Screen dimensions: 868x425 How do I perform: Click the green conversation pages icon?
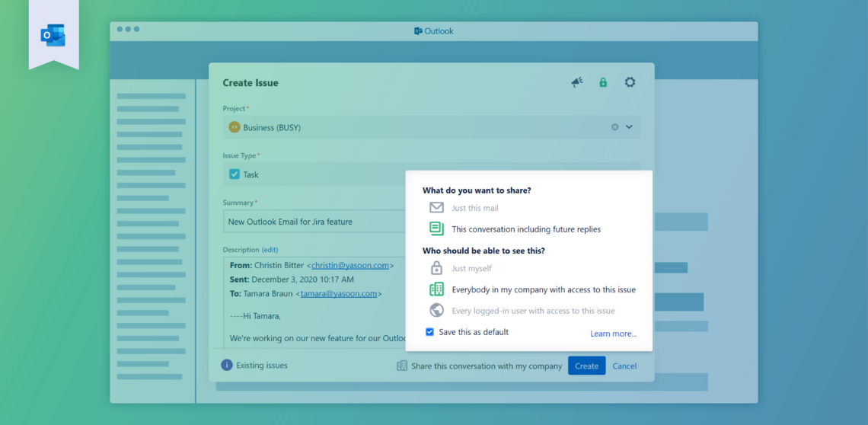pyautogui.click(x=437, y=228)
